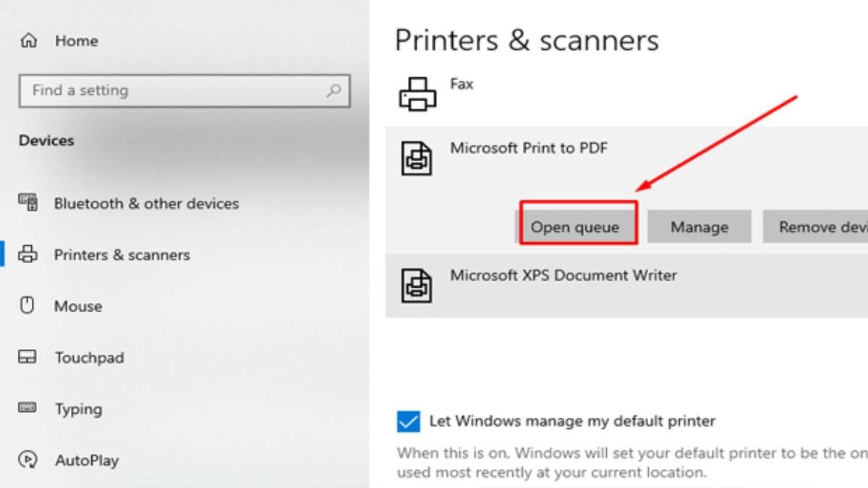Image resolution: width=868 pixels, height=488 pixels.
Task: Click the AutoPlay icon in sidebar
Action: (27, 460)
